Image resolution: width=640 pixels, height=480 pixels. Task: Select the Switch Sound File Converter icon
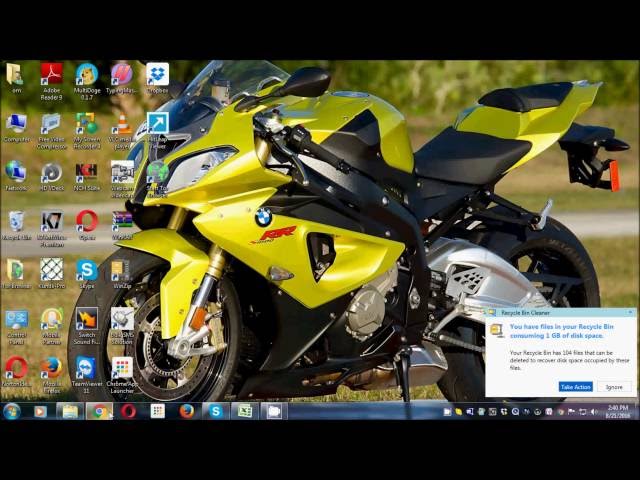tap(87, 327)
